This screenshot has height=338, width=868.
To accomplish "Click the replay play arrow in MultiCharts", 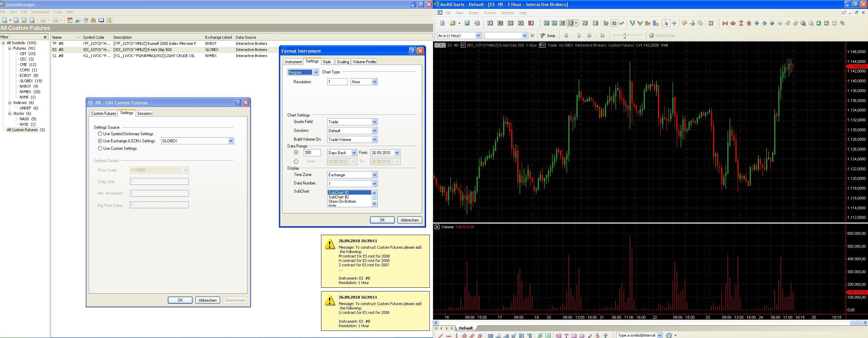I will pyautogui.click(x=580, y=36).
